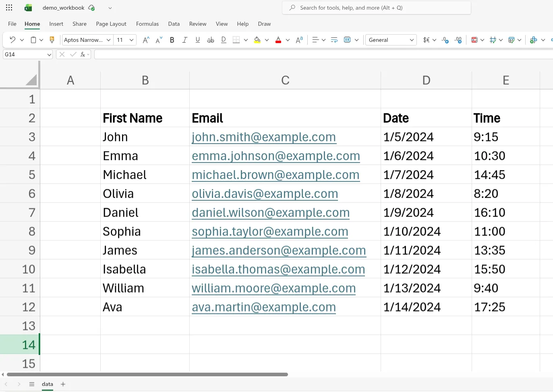Click the Wrap Text icon
The height and width of the screenshot is (392, 553).
tap(334, 40)
